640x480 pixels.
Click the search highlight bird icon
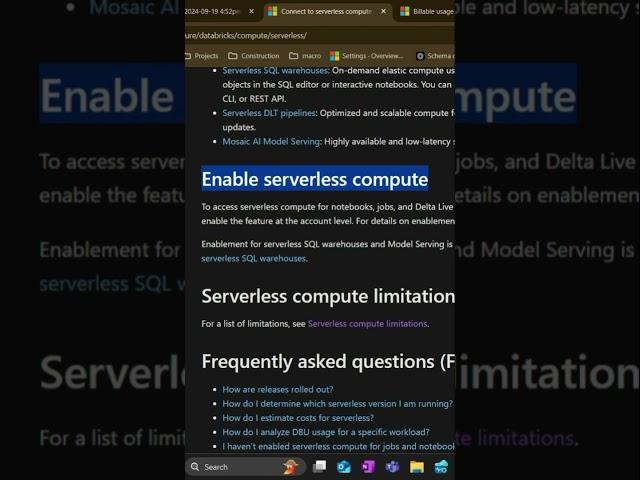point(291,467)
